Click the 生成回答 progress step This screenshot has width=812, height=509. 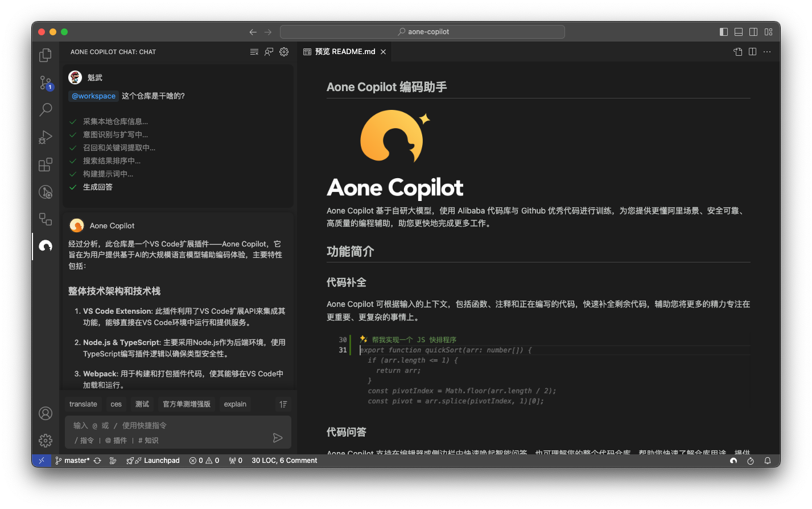pyautogui.click(x=98, y=187)
